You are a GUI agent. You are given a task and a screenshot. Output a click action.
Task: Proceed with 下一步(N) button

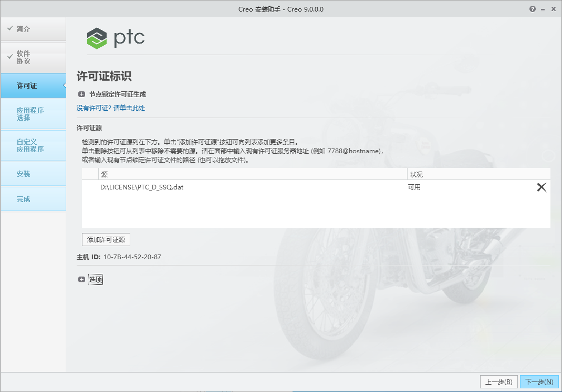pos(539,382)
